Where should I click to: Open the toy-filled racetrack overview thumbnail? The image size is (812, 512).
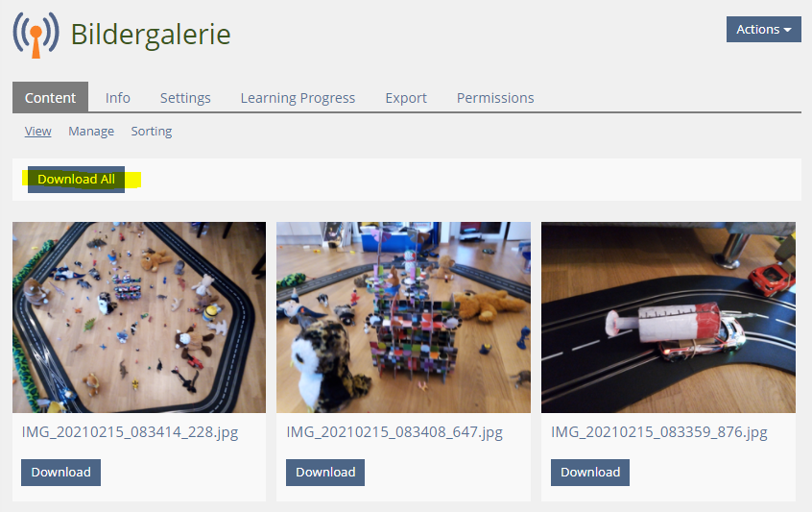[139, 317]
